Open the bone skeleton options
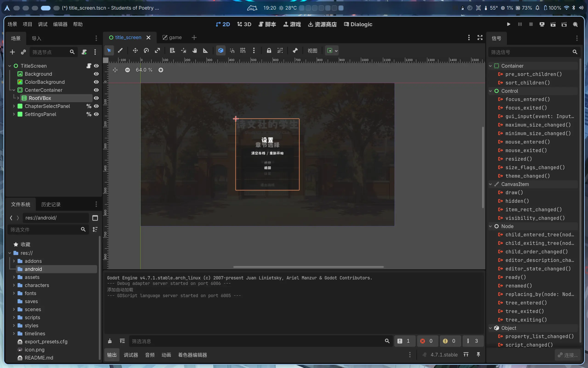The width and height of the screenshot is (588, 368). pos(295,51)
